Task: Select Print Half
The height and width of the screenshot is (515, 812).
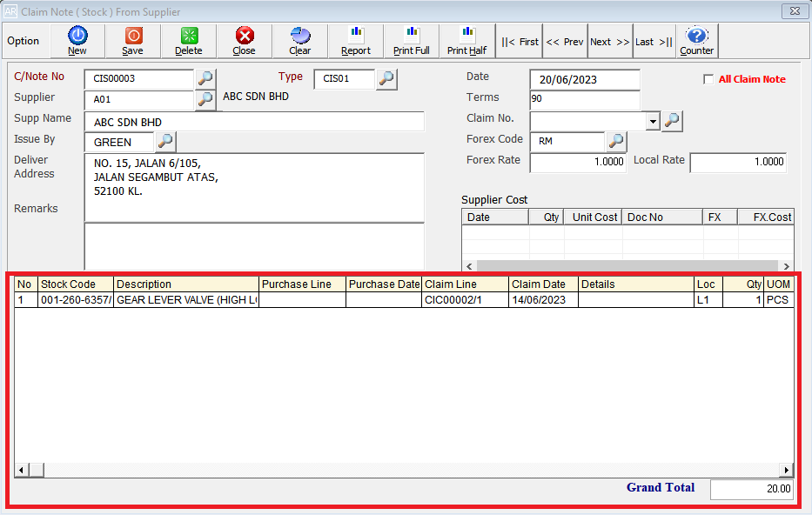Action: [467, 40]
